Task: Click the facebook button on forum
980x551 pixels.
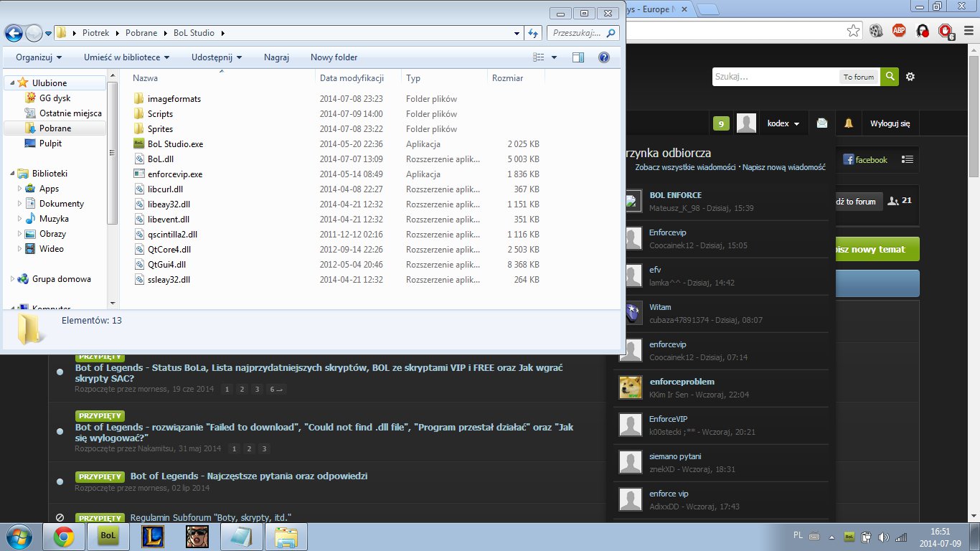Action: point(865,160)
